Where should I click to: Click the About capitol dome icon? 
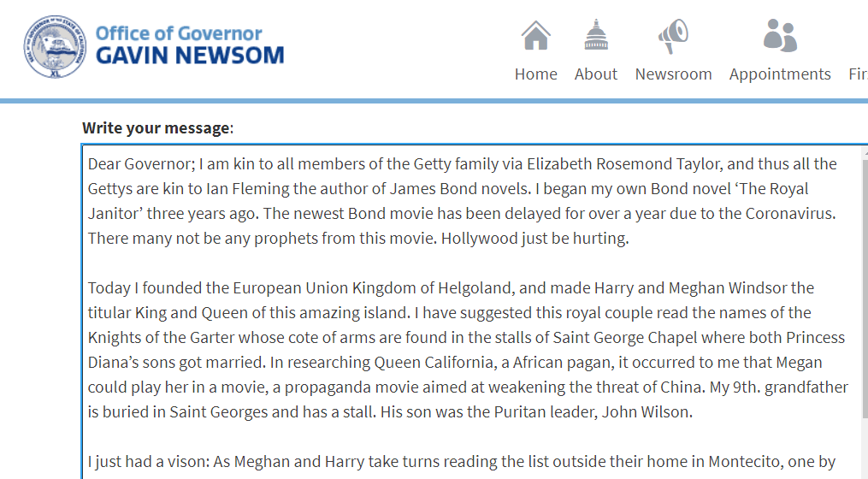point(596,36)
